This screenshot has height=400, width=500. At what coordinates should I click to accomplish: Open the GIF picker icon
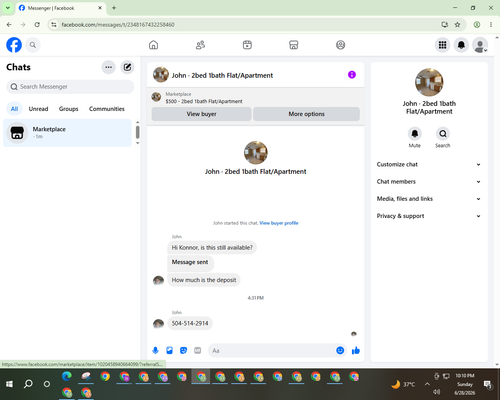[197, 350]
